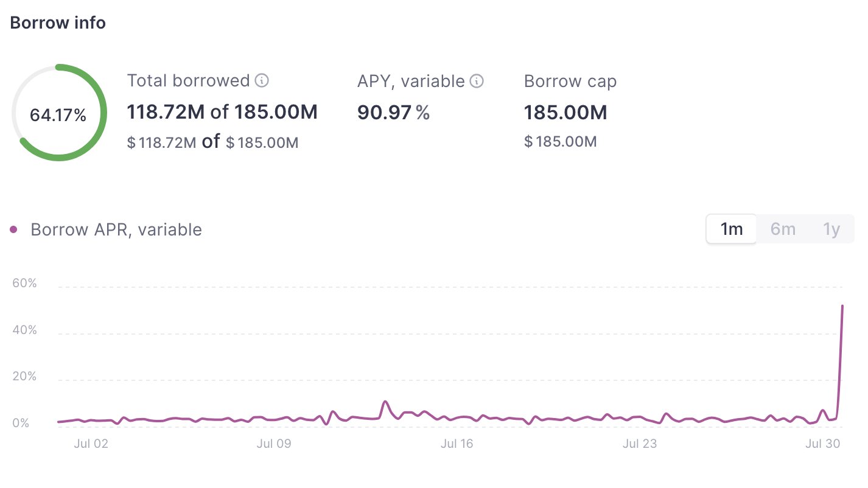Click the 64.17% utilization progress ring
Screen dimensions: 868x488
pyautogui.click(x=59, y=113)
